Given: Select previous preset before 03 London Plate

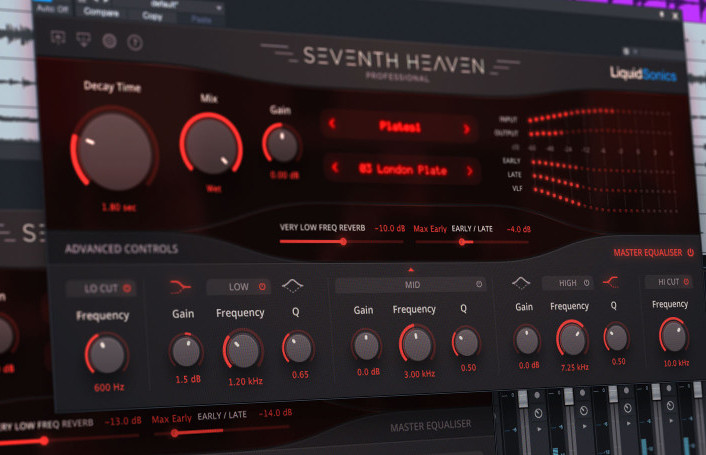Looking at the screenshot, I should click(x=335, y=167).
